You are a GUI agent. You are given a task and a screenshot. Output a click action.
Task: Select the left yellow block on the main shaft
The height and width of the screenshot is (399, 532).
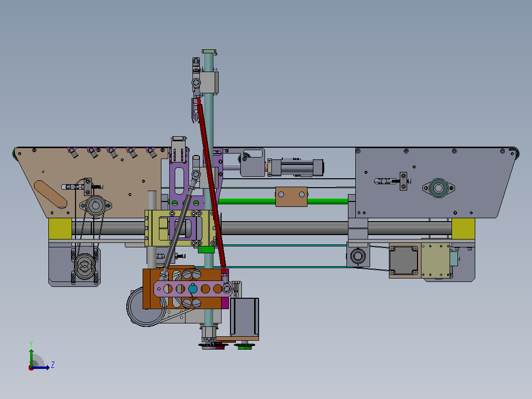60,229
